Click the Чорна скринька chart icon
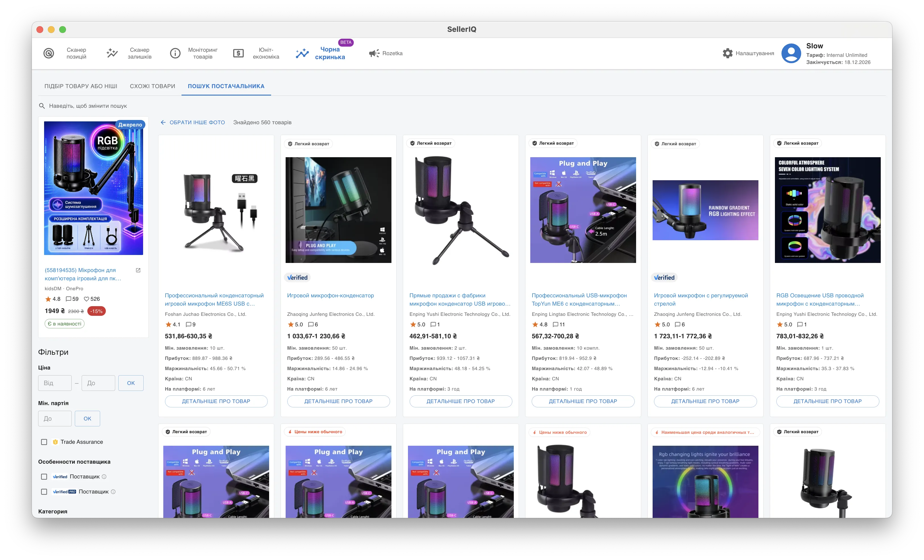The height and width of the screenshot is (560, 924). coord(302,53)
